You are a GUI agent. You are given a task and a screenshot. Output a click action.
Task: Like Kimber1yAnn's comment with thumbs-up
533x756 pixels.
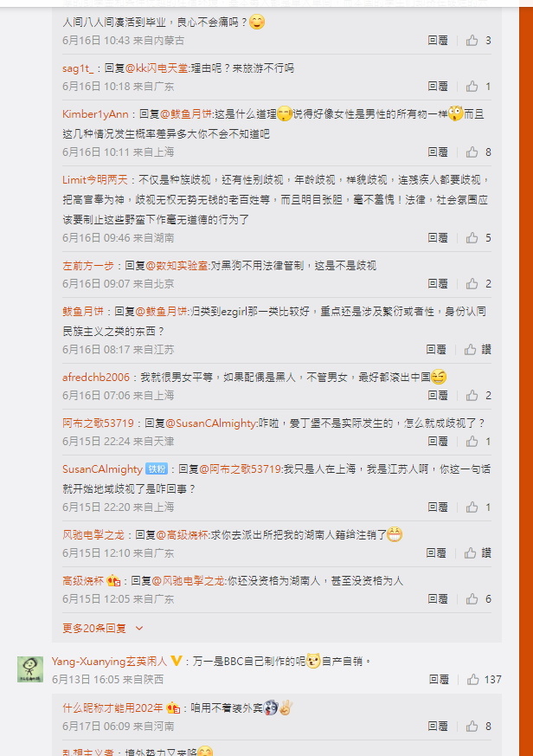click(x=472, y=152)
